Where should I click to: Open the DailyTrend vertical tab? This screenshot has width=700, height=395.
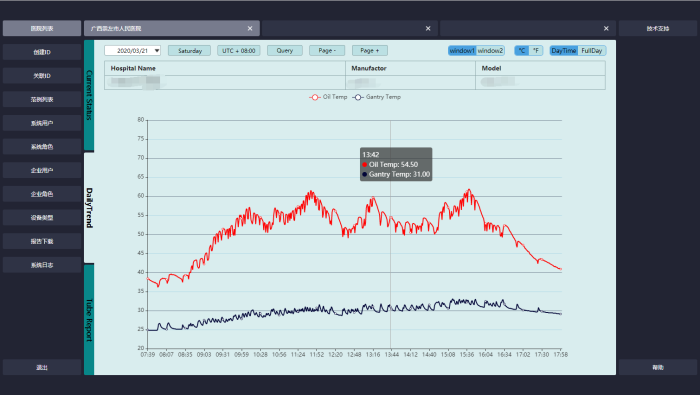pyautogui.click(x=89, y=208)
